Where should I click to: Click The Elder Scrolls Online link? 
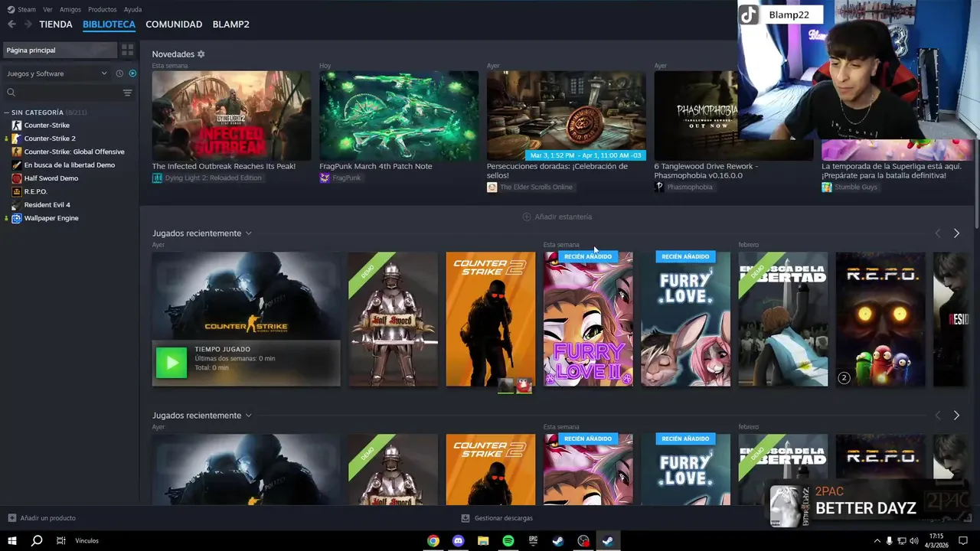coord(530,187)
